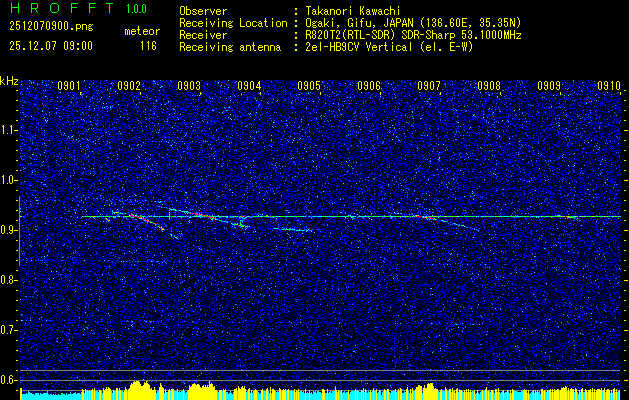Click the 1.0 kHz axis label

tap(9, 181)
